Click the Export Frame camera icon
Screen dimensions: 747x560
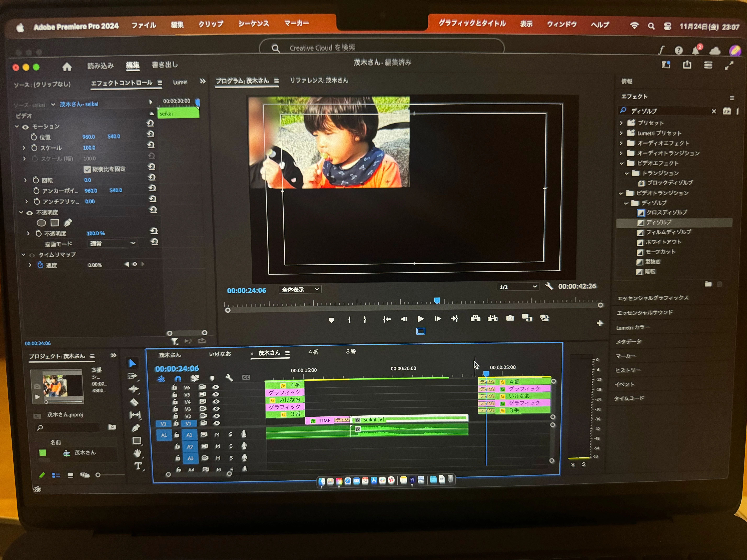click(x=510, y=318)
